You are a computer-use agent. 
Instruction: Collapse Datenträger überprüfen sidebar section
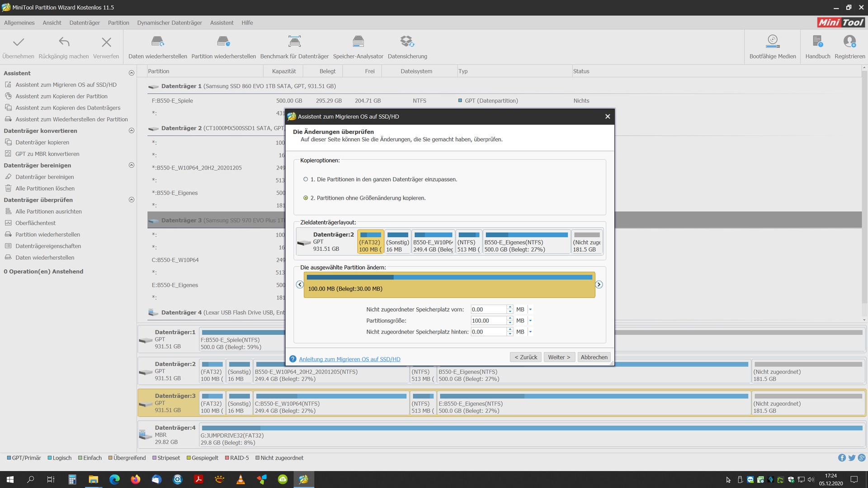132,200
